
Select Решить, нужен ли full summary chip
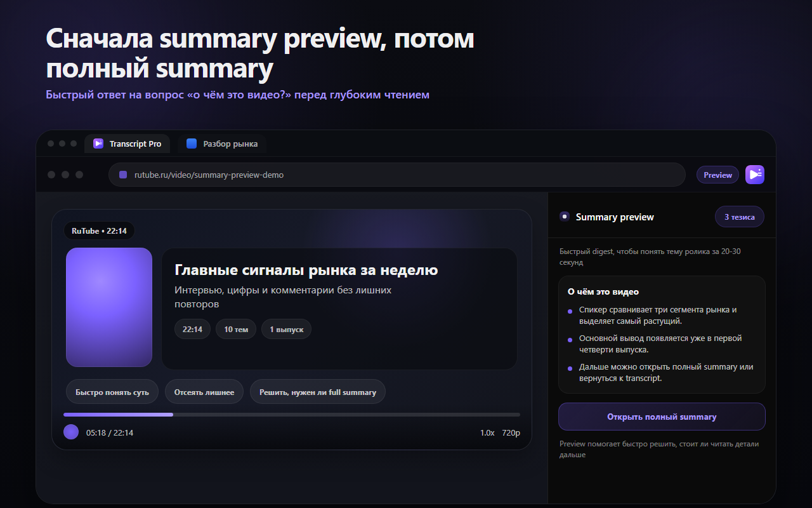[x=317, y=392]
